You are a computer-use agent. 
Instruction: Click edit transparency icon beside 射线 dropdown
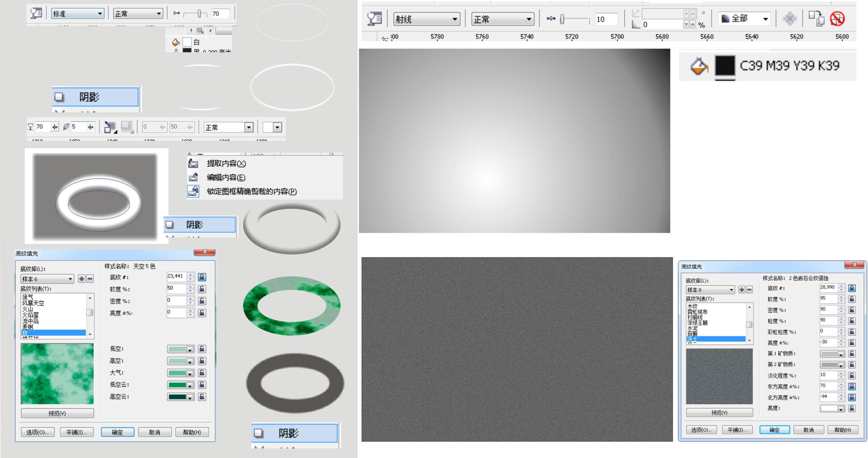pyautogui.click(x=374, y=19)
